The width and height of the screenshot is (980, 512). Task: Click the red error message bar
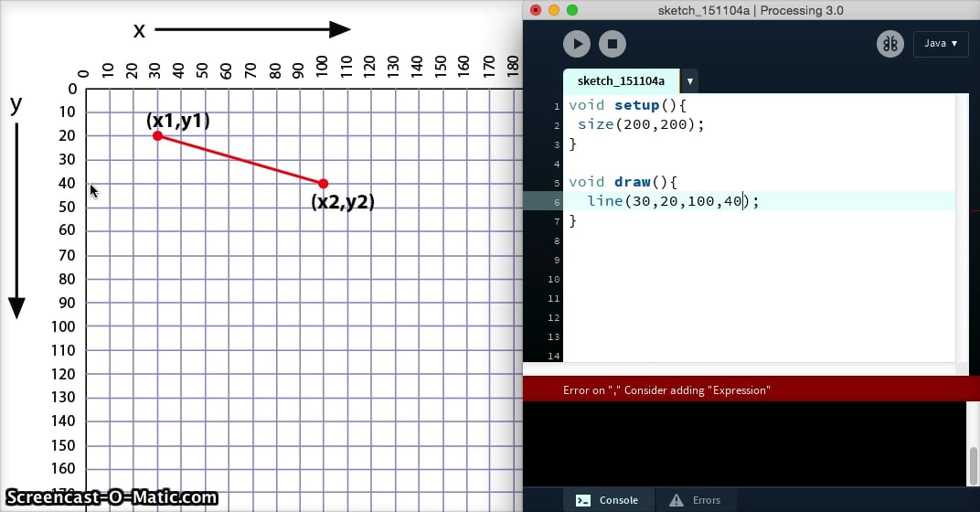point(750,390)
